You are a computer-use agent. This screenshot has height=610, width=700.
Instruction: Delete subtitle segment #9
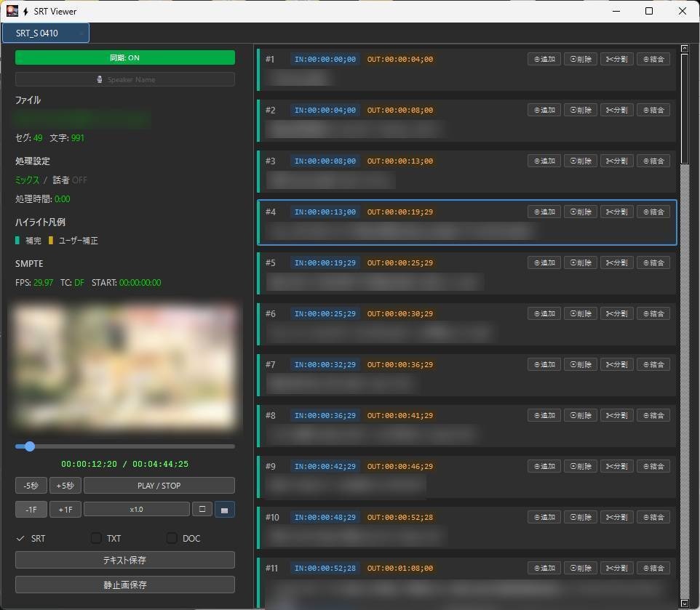581,466
